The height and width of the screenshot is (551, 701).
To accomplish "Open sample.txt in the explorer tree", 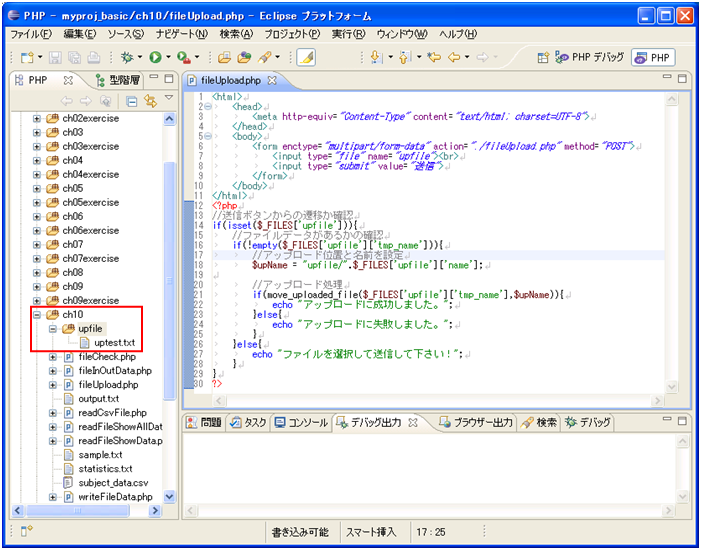I will (x=99, y=455).
